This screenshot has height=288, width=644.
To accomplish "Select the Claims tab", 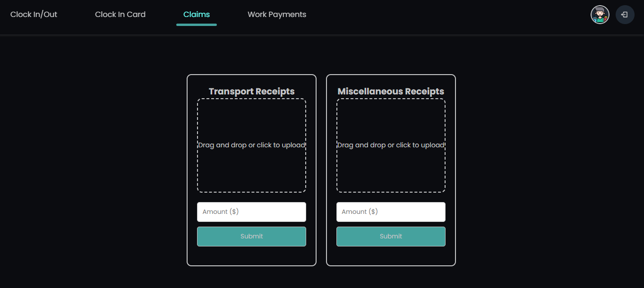I will (196, 14).
